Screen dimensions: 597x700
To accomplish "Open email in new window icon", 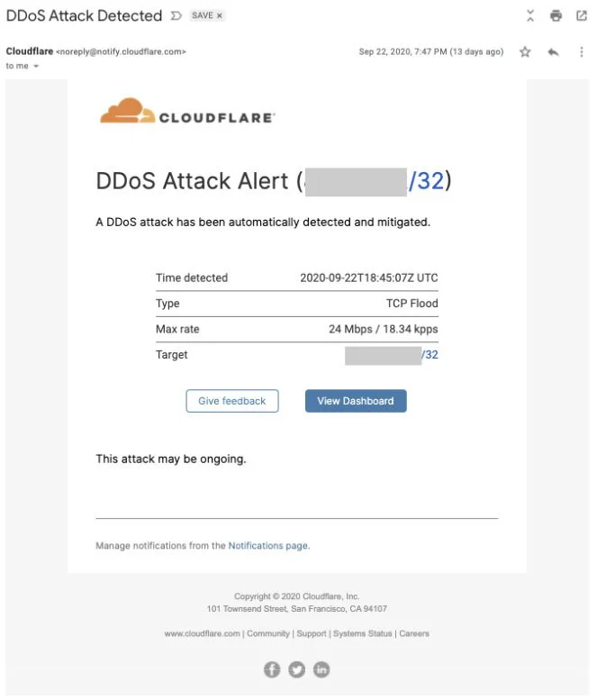I will (x=582, y=15).
